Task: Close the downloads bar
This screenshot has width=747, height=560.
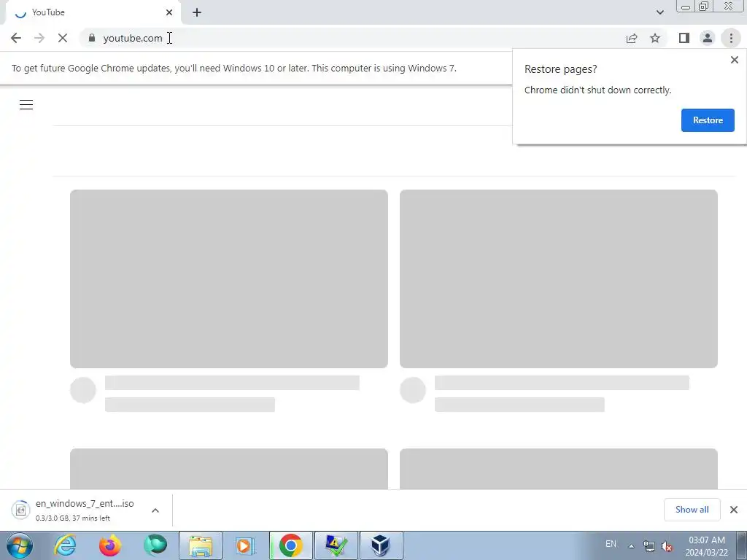Action: tap(734, 510)
